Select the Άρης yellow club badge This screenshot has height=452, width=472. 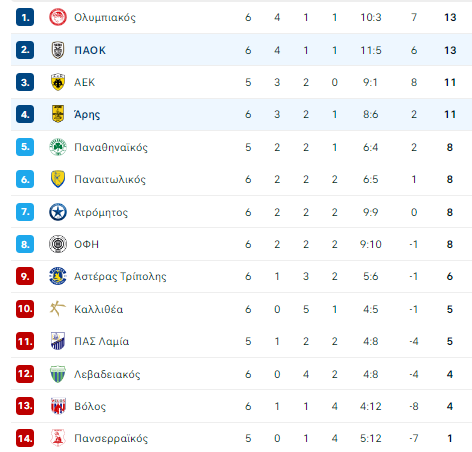[x=58, y=114]
